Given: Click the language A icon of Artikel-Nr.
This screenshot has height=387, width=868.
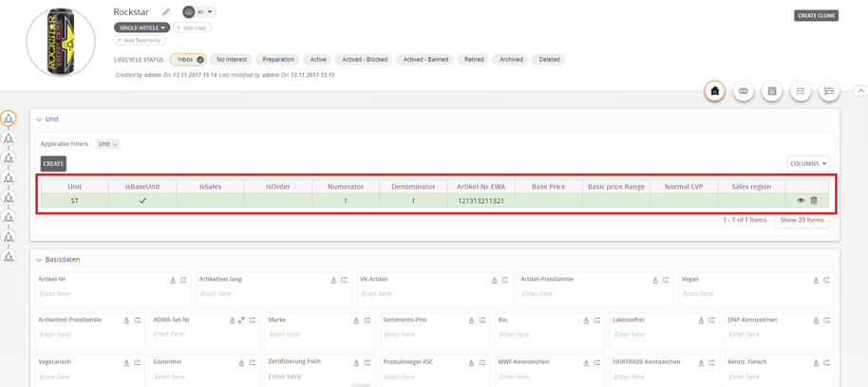Looking at the screenshot, I should pos(173,281).
